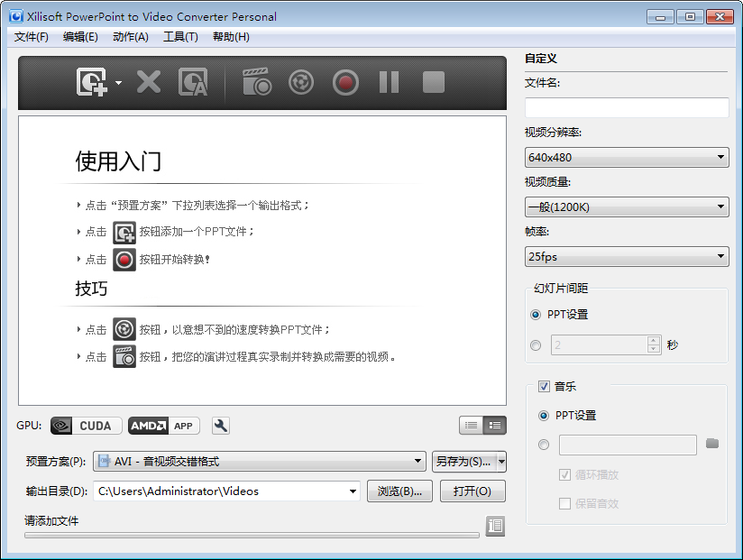Image resolution: width=743 pixels, height=560 pixels.
Task: Toggle the 音乐 checkbox
Action: (544, 387)
